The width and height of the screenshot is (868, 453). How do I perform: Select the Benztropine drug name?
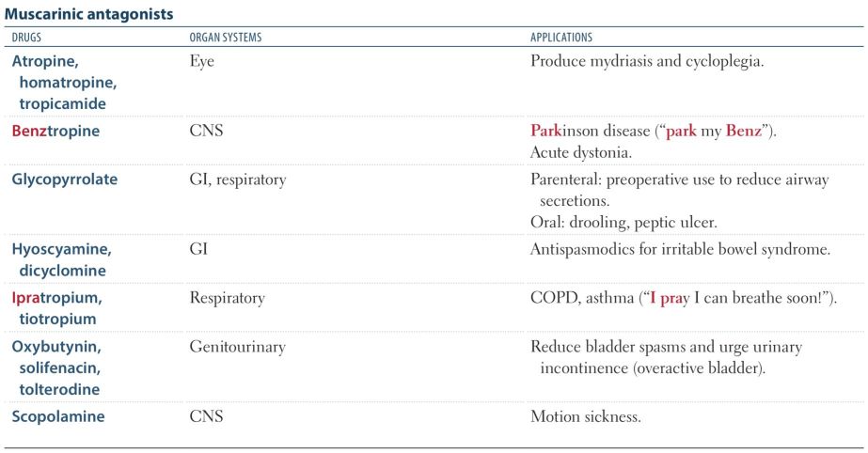pos(55,132)
